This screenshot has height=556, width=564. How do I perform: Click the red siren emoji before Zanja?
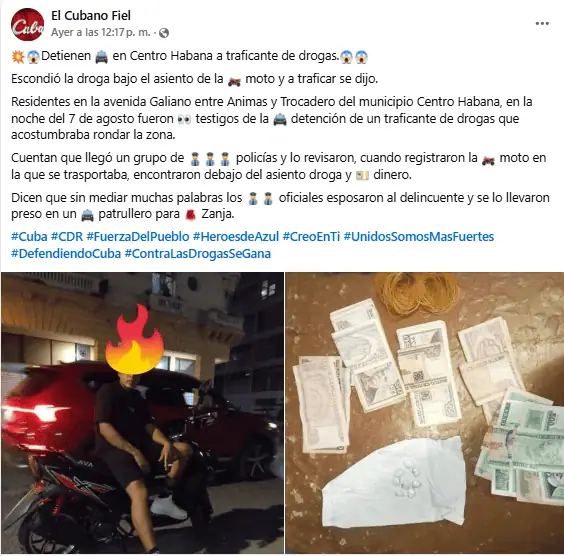(190, 215)
